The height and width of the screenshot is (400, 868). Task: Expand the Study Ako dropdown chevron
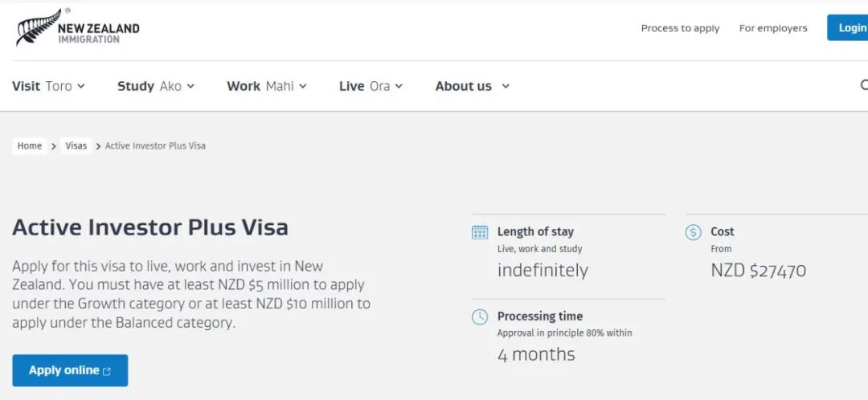[190, 87]
